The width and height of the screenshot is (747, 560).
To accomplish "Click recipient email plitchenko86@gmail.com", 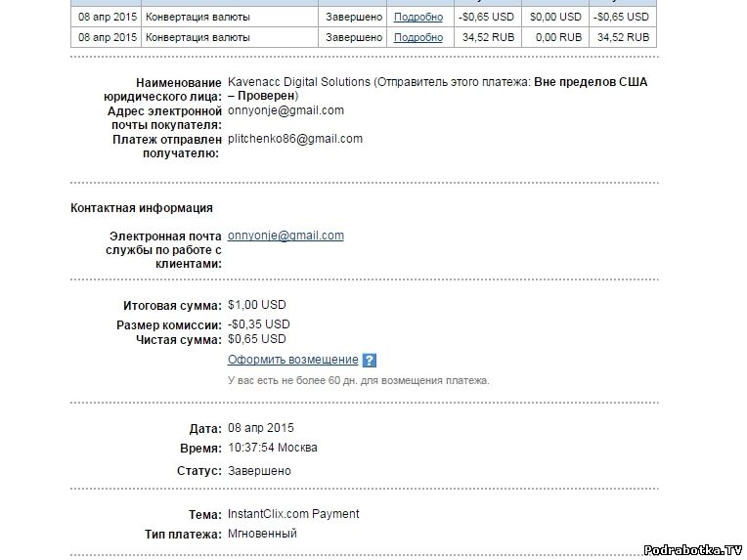I will click(x=294, y=139).
